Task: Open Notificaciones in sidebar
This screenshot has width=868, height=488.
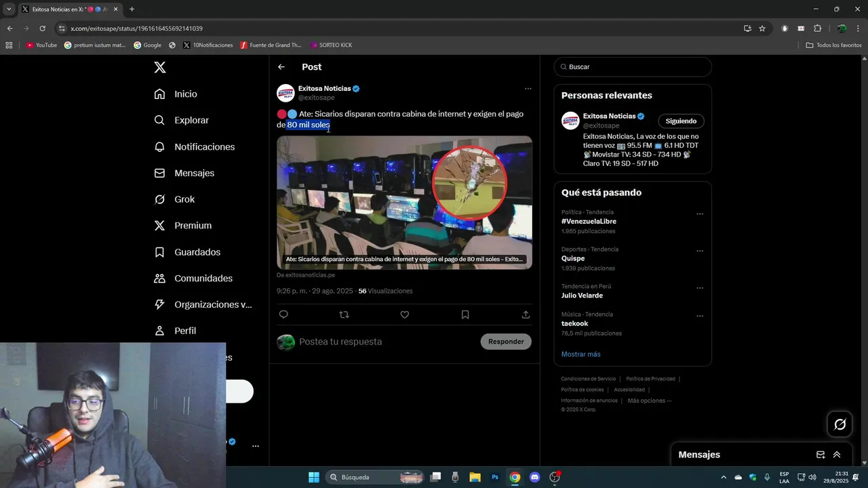Action: pos(194,146)
